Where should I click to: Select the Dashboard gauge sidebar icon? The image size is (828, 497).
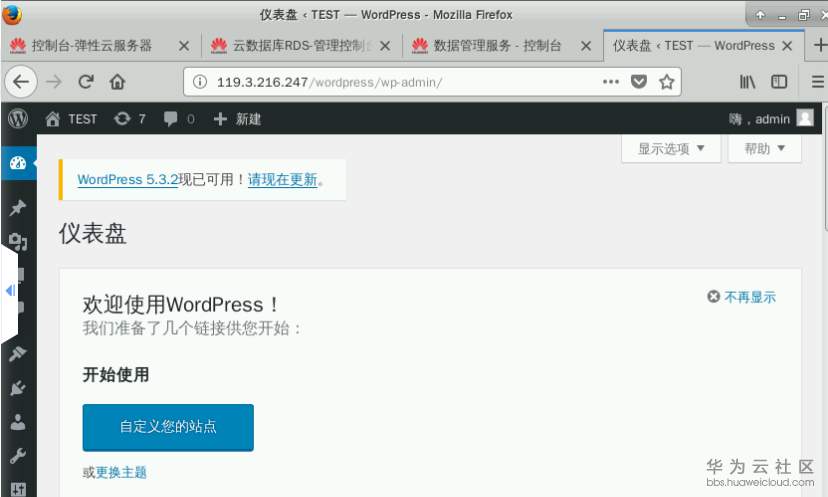tap(18, 163)
